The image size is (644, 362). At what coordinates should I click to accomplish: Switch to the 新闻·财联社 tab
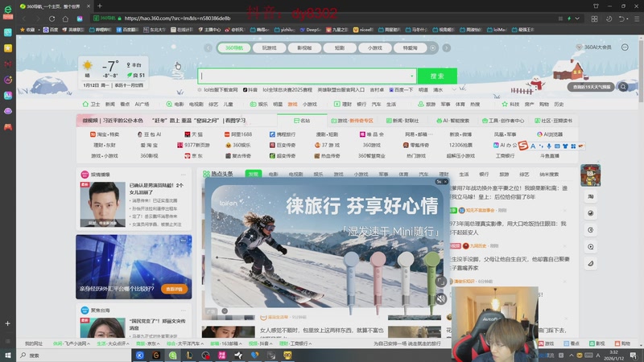tap(402, 121)
